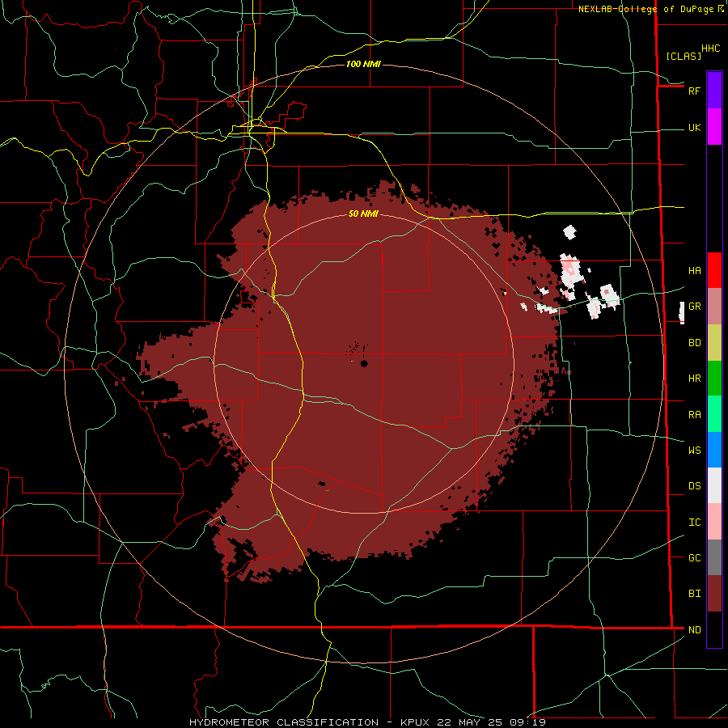Click the RF purple legend swatch
Screen dimensions: 728x728
pos(714,91)
